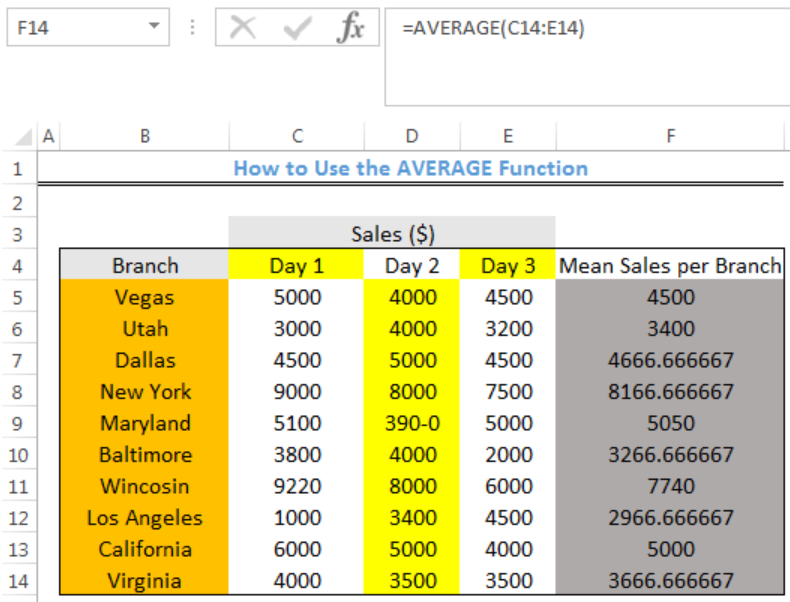This screenshot has width=790, height=602.
Task: Select column C header
Action: tap(297, 136)
